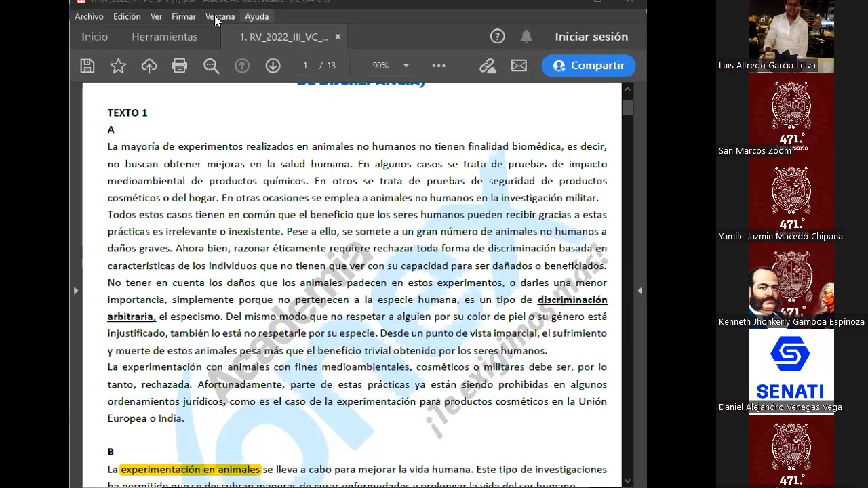Viewport: 868px width, 488px height.
Task: Click the vertical scrollbar thumb
Action: pos(628,108)
